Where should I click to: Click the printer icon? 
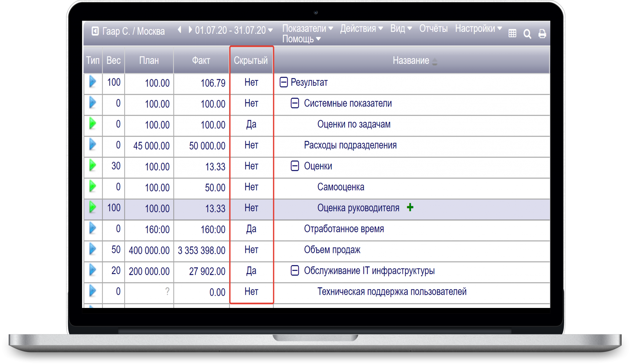click(542, 34)
